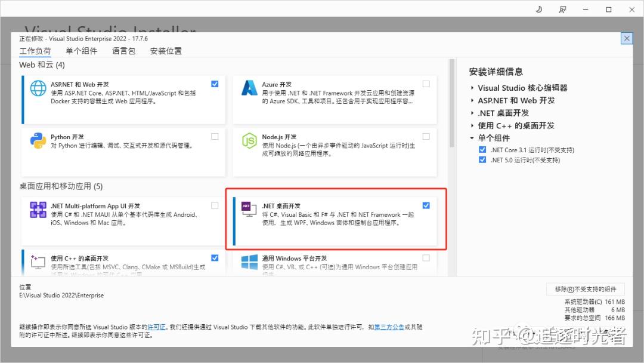Click the Azure 开发 icon
The width and height of the screenshot is (644, 363).
click(x=249, y=87)
